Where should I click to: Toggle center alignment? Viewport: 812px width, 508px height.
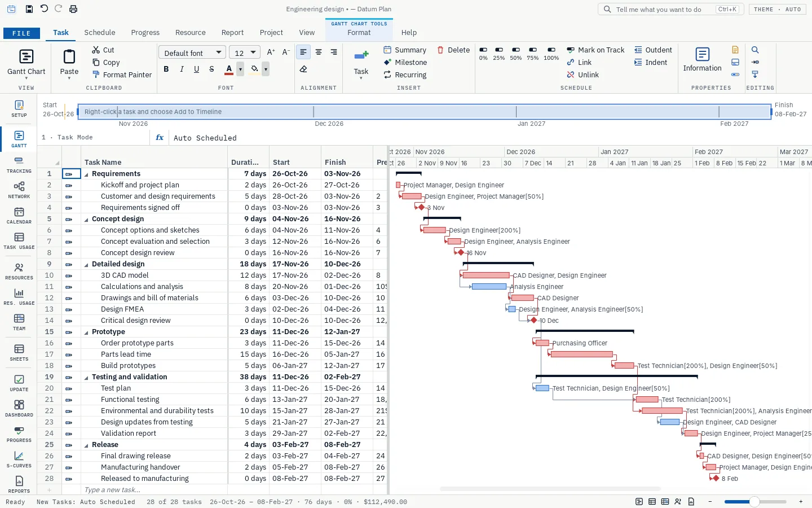[319, 52]
